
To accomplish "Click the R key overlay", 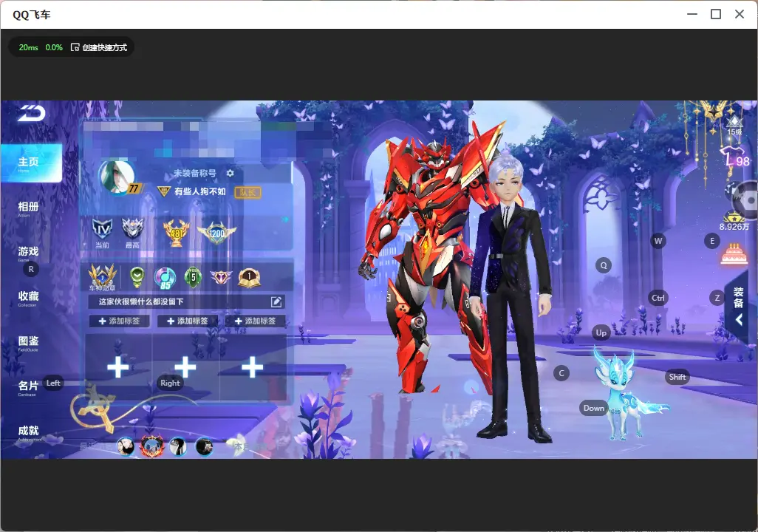I will [31, 270].
